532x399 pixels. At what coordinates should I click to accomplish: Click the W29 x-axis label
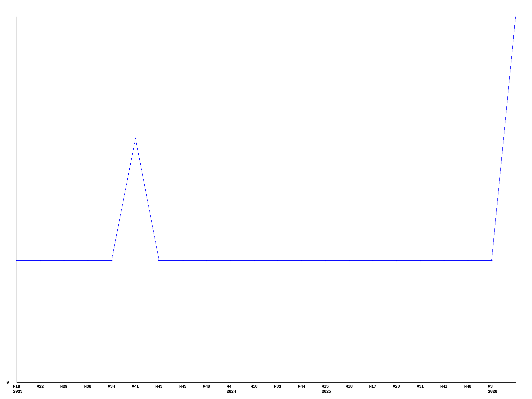tap(64, 386)
